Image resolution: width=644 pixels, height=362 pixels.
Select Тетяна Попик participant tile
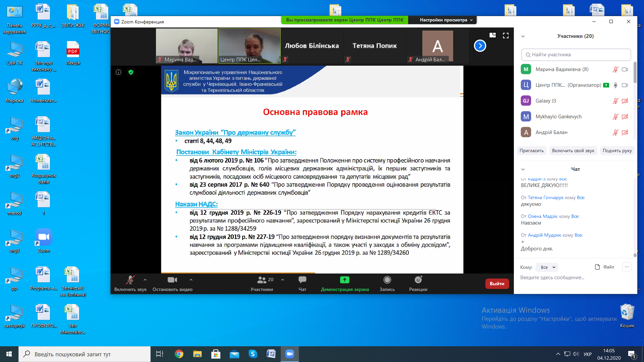(x=375, y=46)
